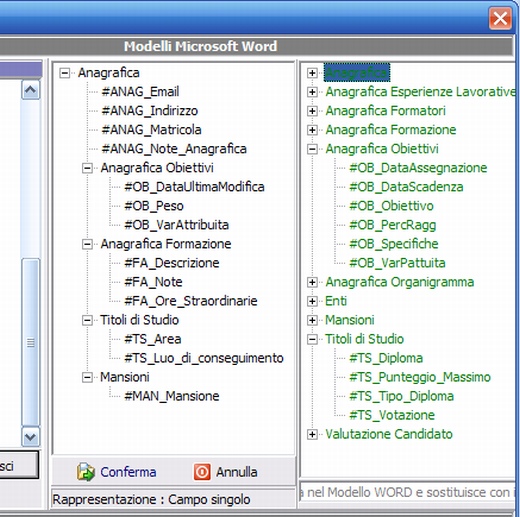The width and height of the screenshot is (520, 517).
Task: Expand Anagrafica Organigramma node
Action: pos(312,282)
